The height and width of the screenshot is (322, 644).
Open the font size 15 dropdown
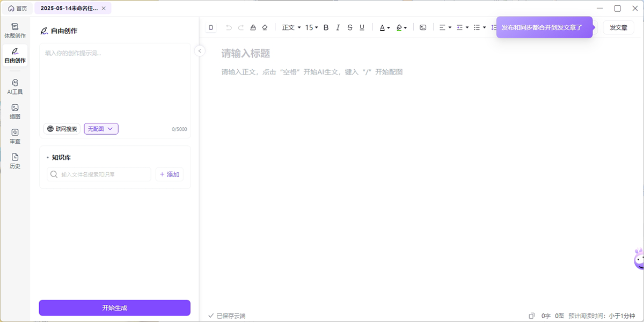pos(312,27)
